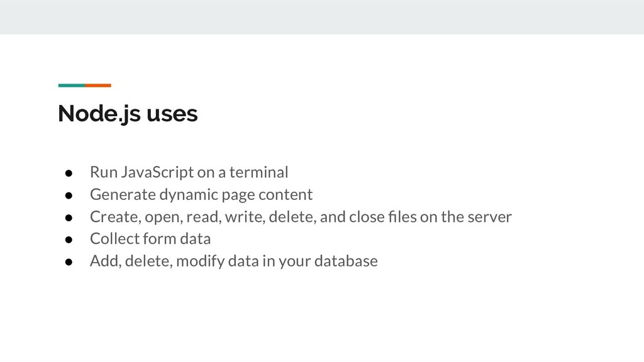Click bullet dot before "Add, delete, modify data"

point(69,262)
